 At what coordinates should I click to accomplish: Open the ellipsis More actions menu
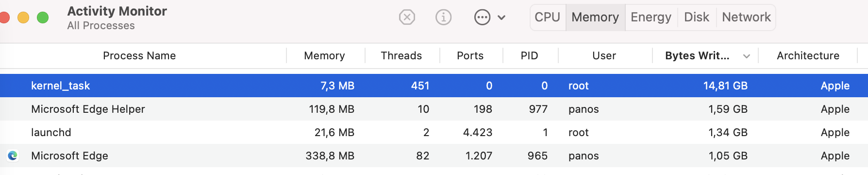(x=482, y=17)
